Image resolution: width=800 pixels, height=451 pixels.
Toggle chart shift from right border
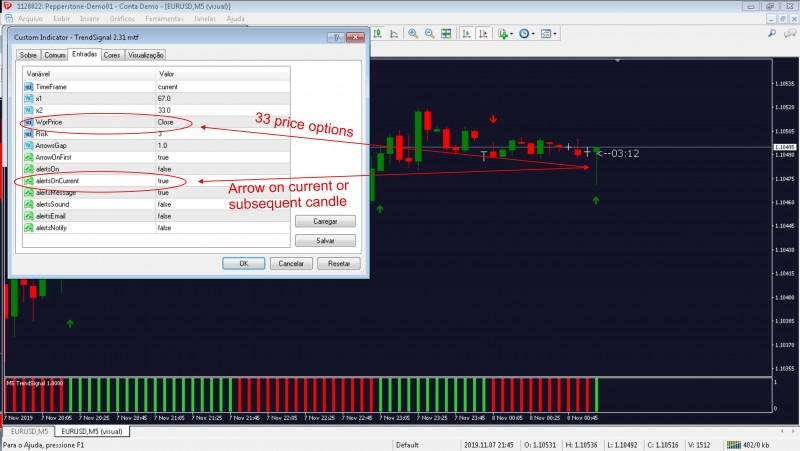(483, 34)
